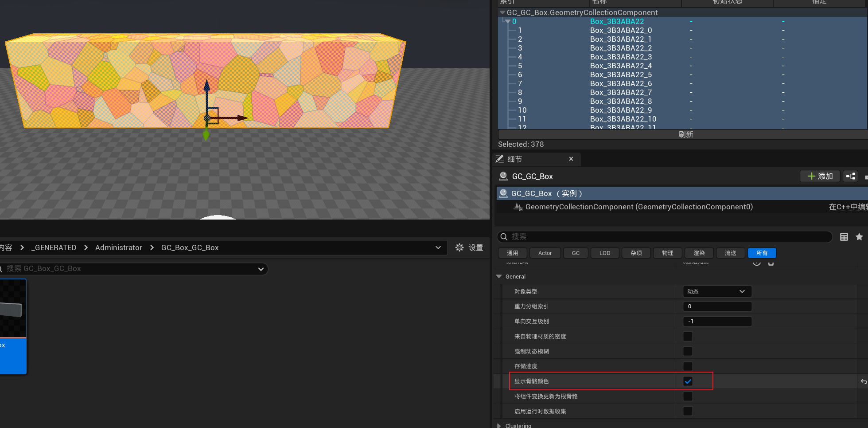This screenshot has height=428, width=868.
Task: Click the magnifying glass in 搜索 field
Action: (504, 236)
